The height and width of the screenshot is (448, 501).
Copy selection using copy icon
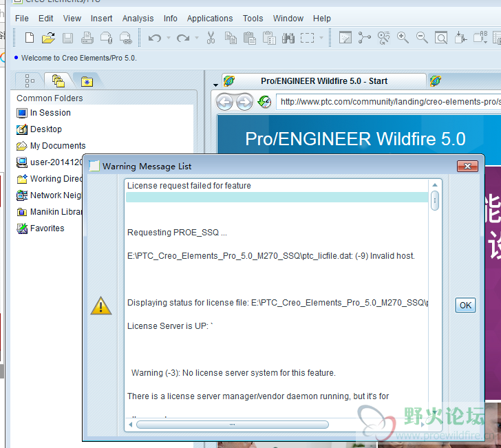231,38
